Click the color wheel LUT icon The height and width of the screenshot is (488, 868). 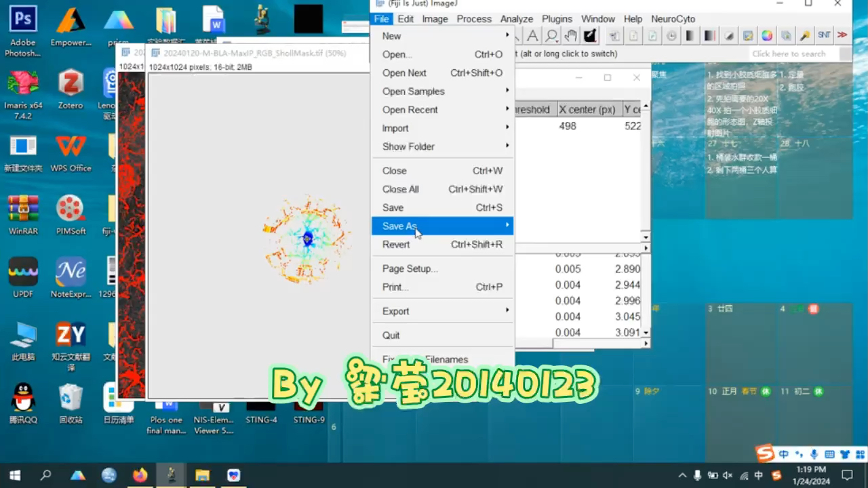(767, 36)
